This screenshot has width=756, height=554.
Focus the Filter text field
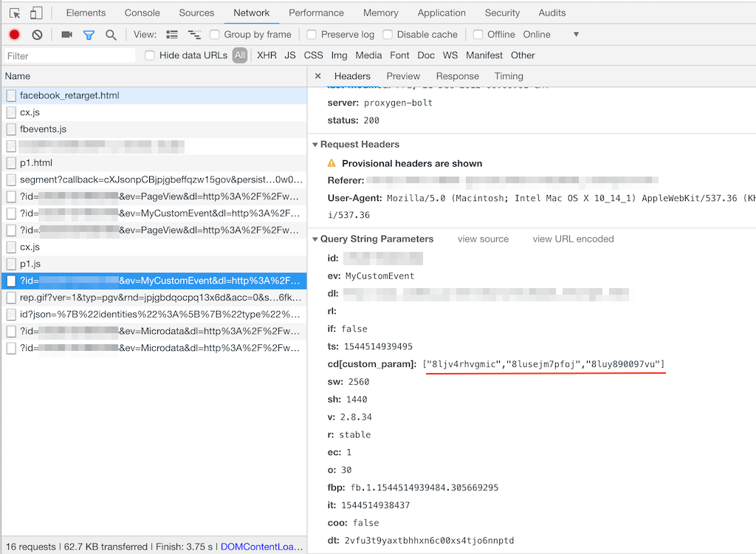tap(70, 55)
